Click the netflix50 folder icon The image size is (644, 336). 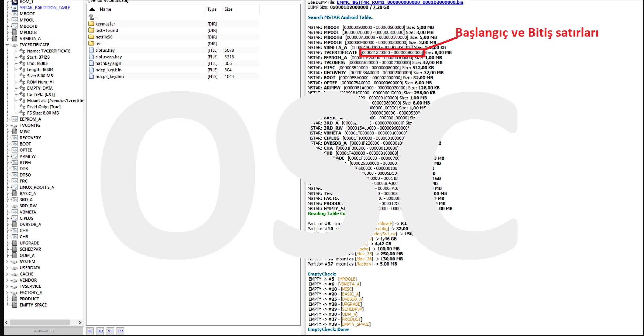pos(91,37)
